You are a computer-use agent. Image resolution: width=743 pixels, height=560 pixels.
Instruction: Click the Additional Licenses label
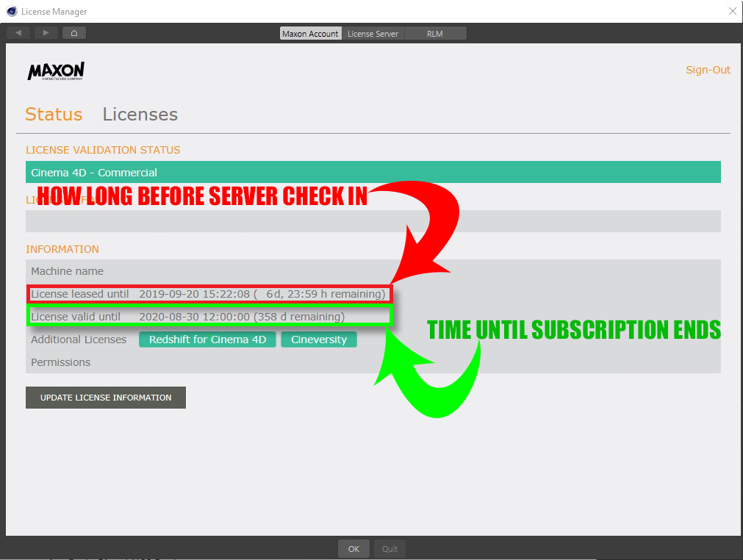click(79, 340)
